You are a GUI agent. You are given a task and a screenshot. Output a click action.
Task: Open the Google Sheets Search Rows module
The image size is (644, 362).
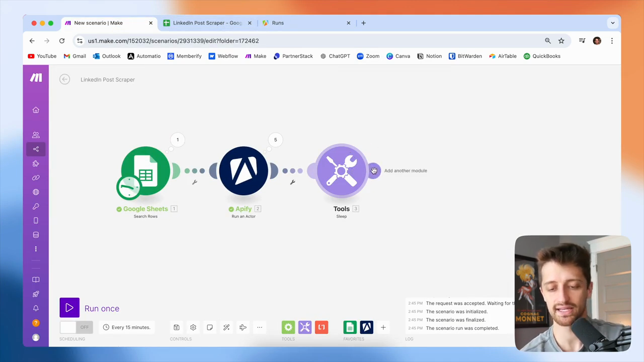point(146,170)
